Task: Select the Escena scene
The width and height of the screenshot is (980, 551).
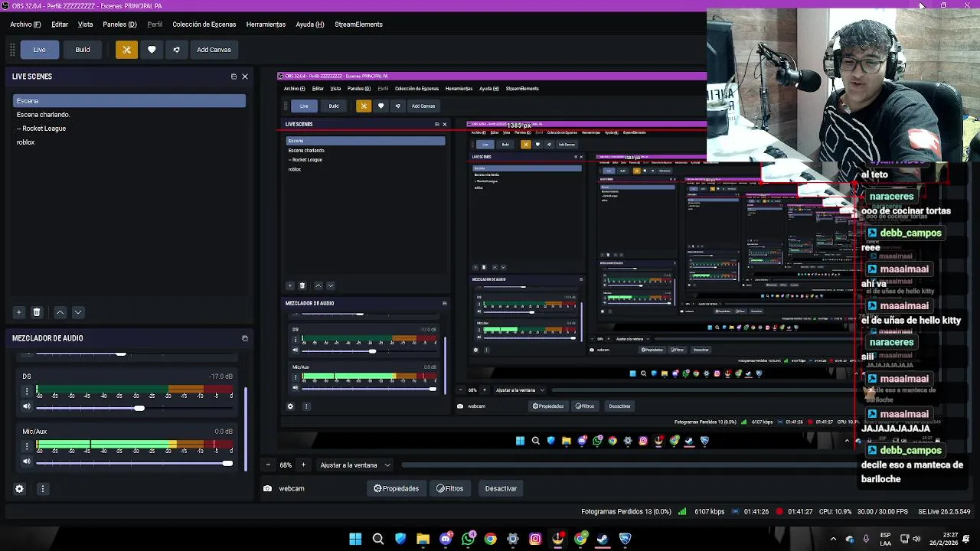Action: (x=129, y=101)
